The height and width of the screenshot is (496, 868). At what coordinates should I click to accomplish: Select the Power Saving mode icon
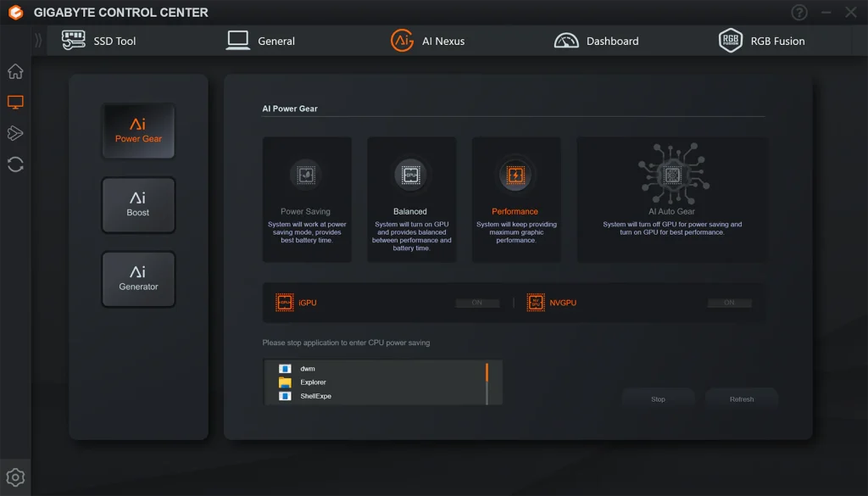coord(305,175)
